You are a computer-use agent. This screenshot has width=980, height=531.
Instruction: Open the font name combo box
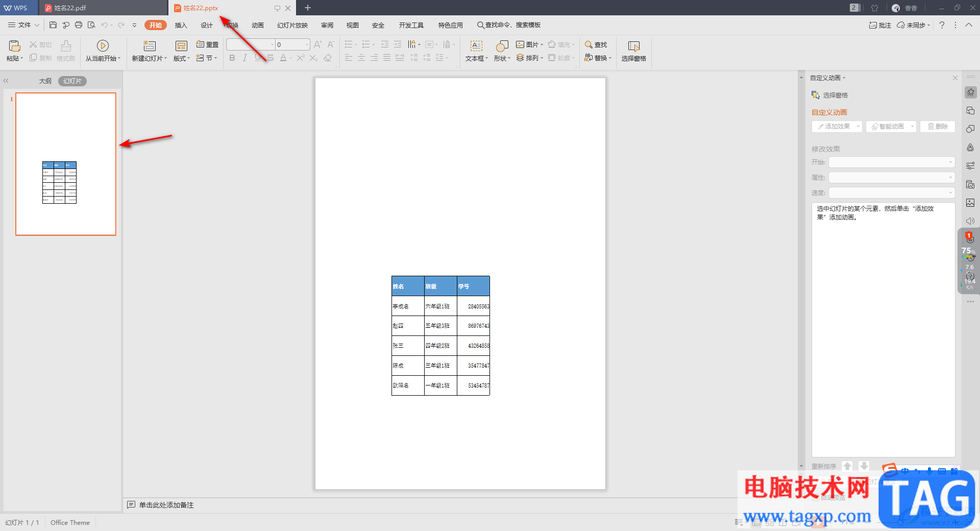click(x=251, y=44)
